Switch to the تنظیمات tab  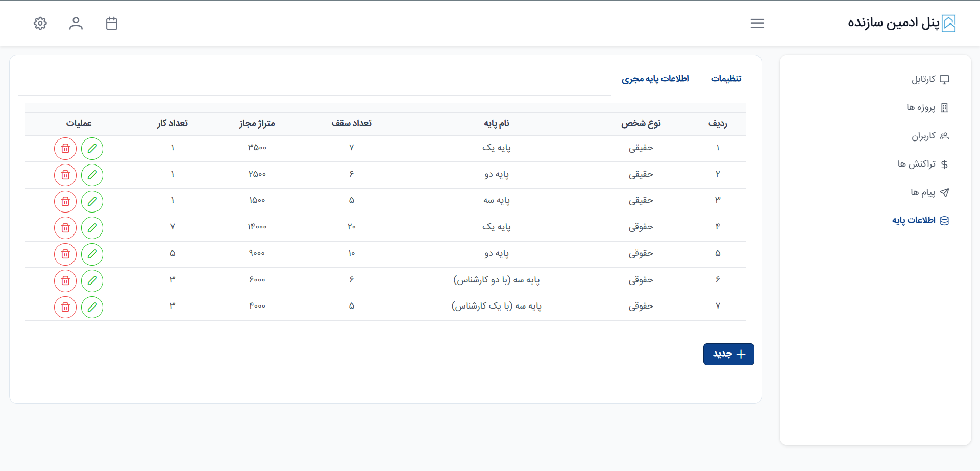click(726, 79)
